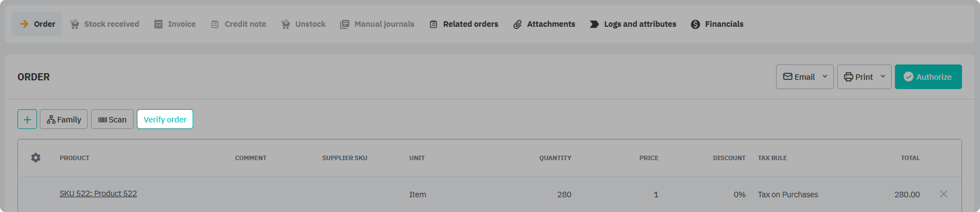Remove the SKU 522 line with X
Image resolution: width=980 pixels, height=212 pixels.
(943, 194)
